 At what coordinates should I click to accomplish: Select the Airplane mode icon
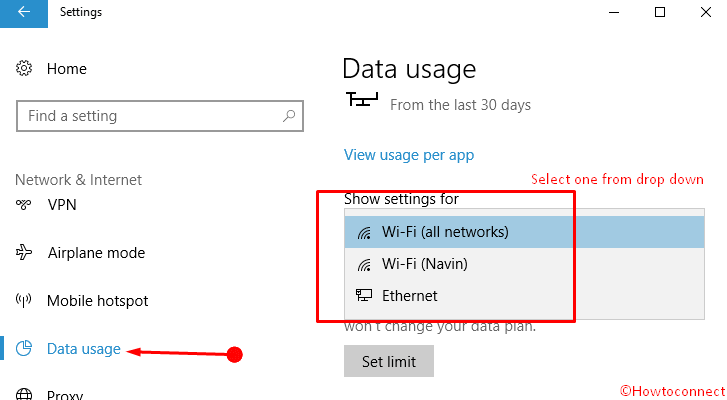coord(24,253)
